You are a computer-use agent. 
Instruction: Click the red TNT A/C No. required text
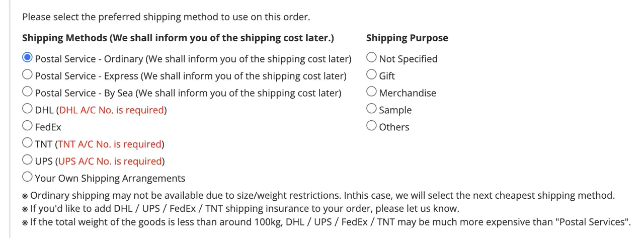(110, 144)
